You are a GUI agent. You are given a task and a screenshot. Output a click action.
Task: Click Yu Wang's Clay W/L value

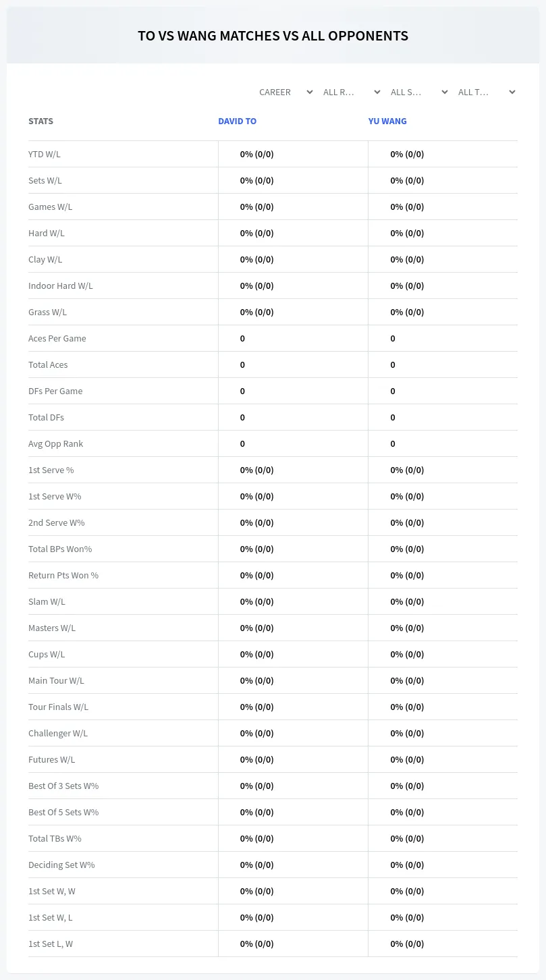(407, 259)
